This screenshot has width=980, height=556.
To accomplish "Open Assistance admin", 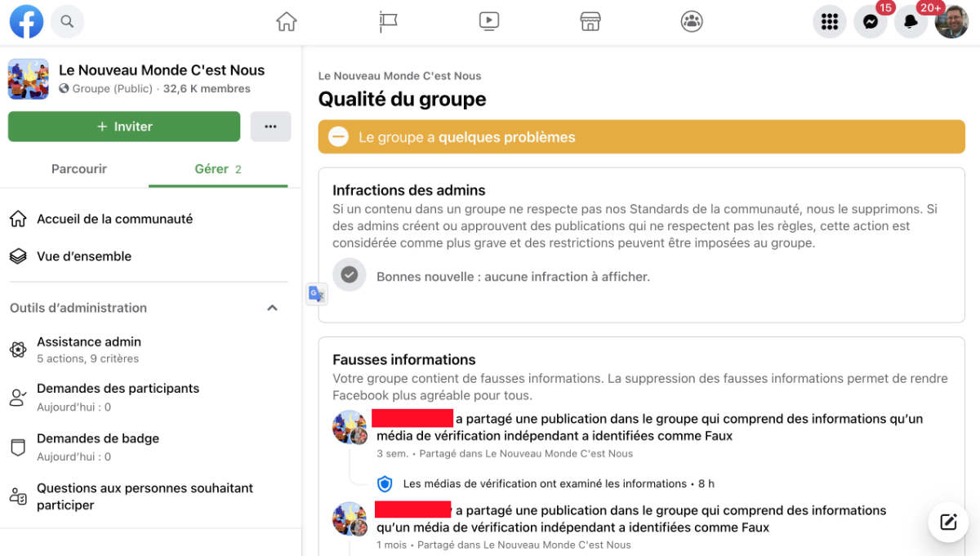I will [x=147, y=349].
